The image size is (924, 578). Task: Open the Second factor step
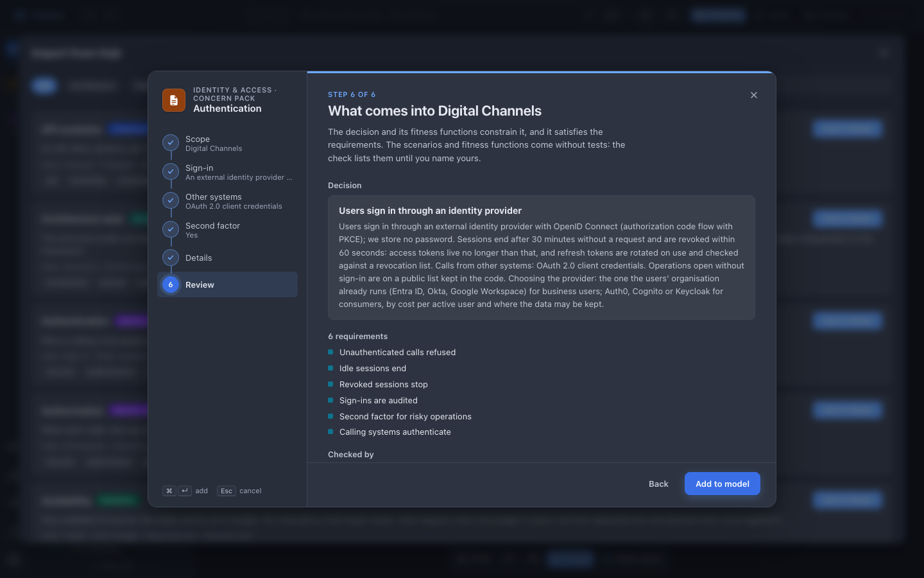coord(227,230)
